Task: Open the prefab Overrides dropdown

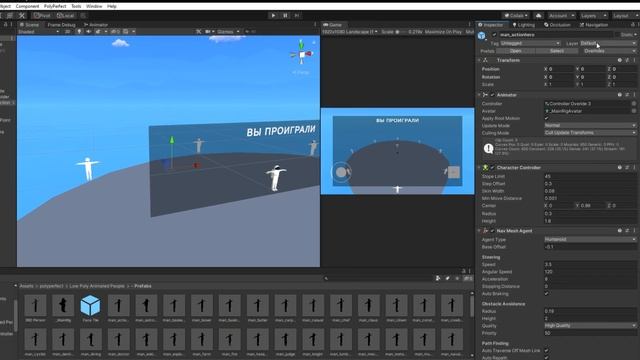Action: point(608,51)
